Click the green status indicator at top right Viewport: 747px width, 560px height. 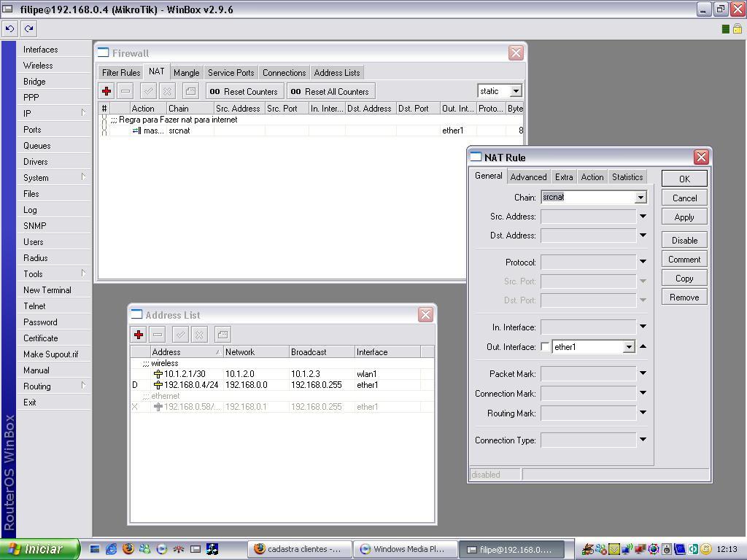coord(726,29)
